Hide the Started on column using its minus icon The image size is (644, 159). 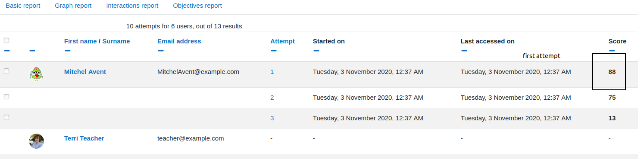[316, 51]
